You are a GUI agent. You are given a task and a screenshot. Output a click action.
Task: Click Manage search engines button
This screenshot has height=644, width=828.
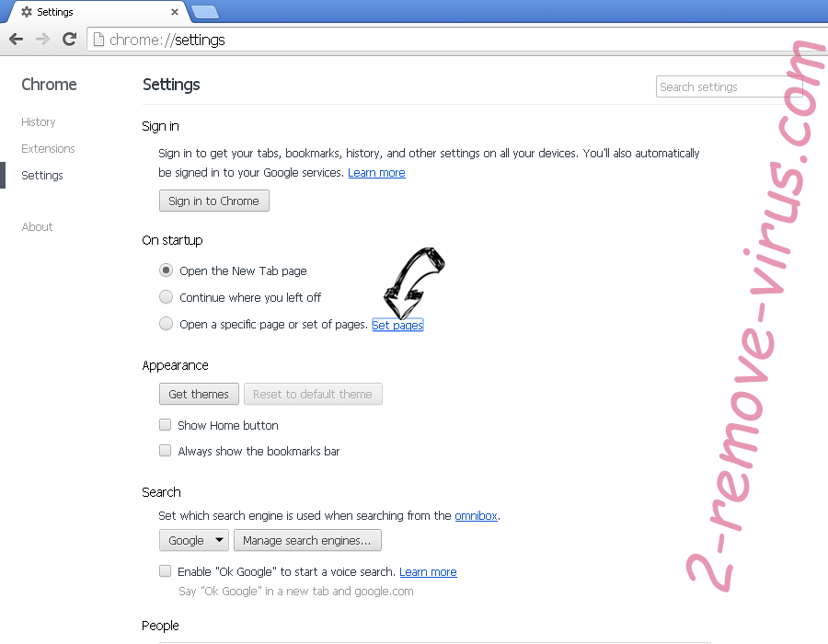(307, 540)
